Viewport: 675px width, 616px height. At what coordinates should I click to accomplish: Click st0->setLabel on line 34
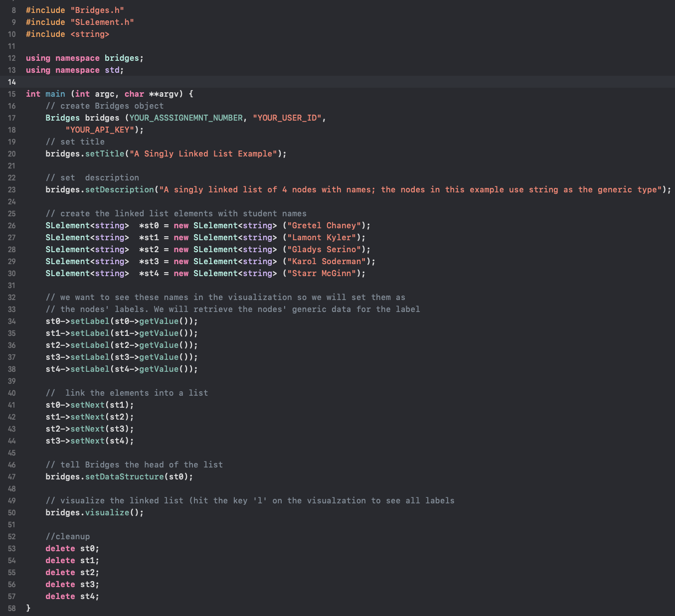(77, 321)
